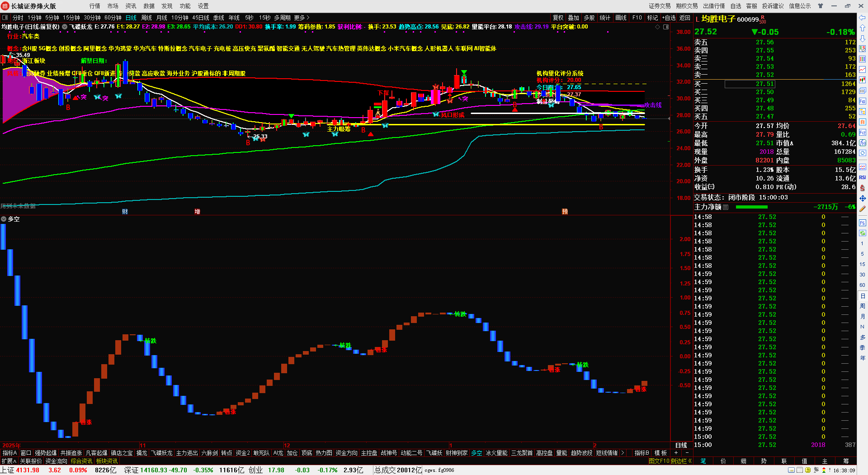The height and width of the screenshot is (475, 868).
Task: Select the 1-minute period in right sidebar
Action: coord(863,243)
